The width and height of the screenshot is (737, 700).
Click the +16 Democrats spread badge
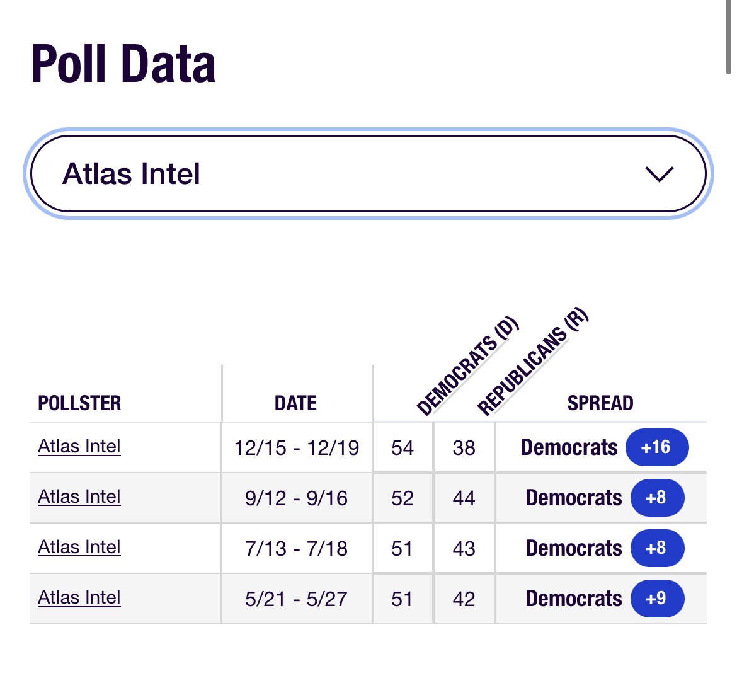[656, 447]
